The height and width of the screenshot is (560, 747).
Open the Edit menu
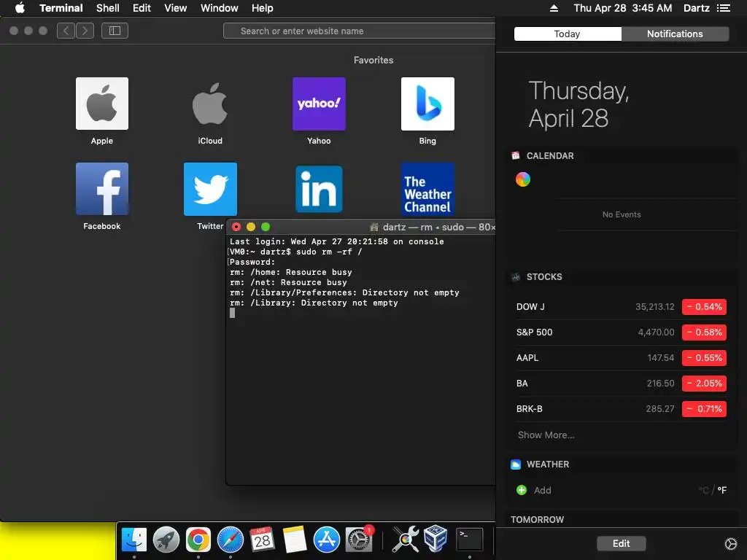pos(142,8)
